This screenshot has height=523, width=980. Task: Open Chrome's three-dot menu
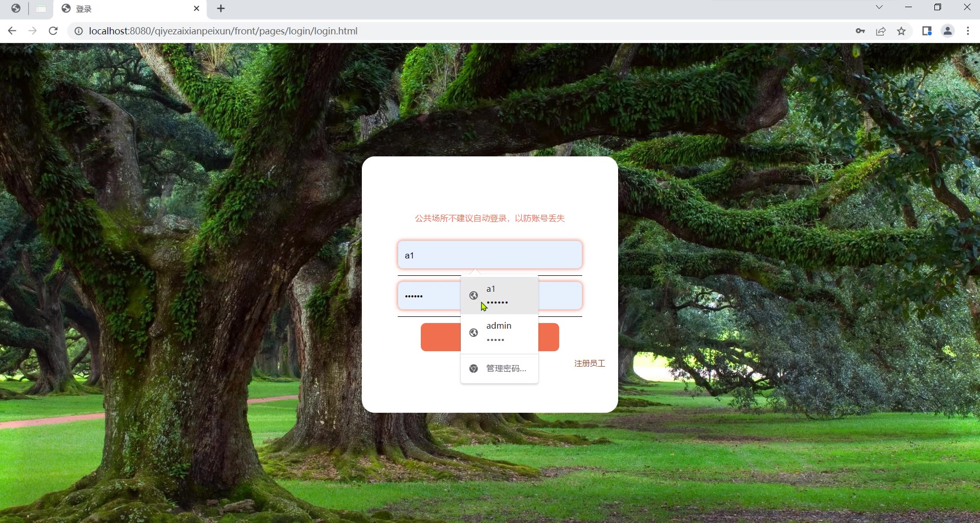tap(968, 31)
